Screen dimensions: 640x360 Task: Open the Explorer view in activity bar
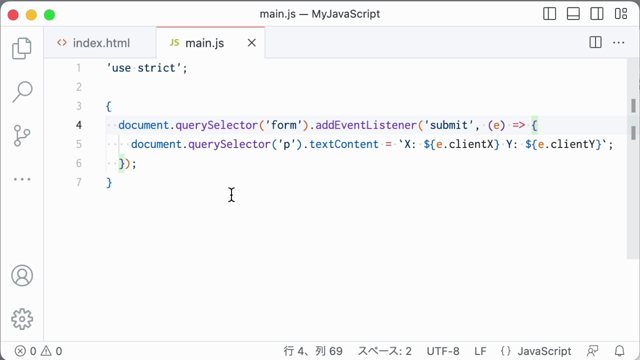(22, 49)
